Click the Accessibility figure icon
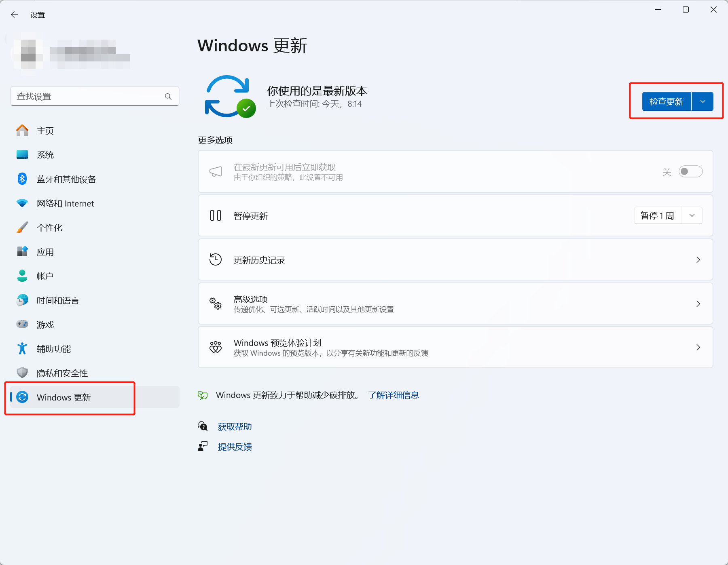 coord(22,348)
